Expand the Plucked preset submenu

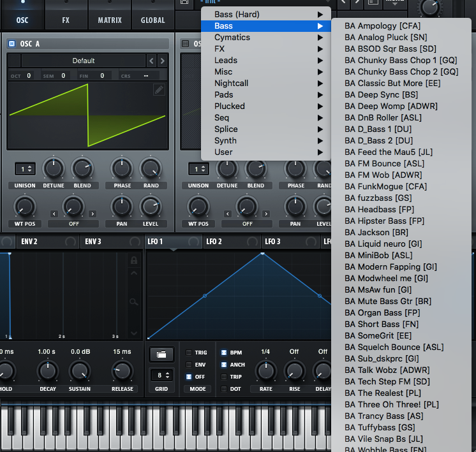click(266, 106)
